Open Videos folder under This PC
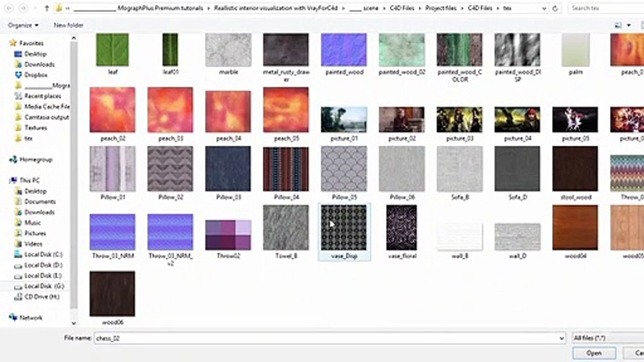644x362 pixels. (x=33, y=244)
